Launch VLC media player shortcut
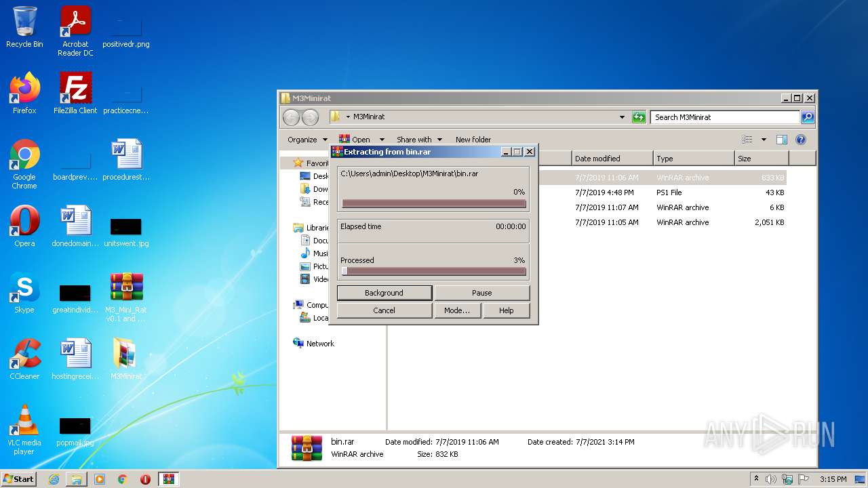The image size is (868, 488). [x=24, y=430]
